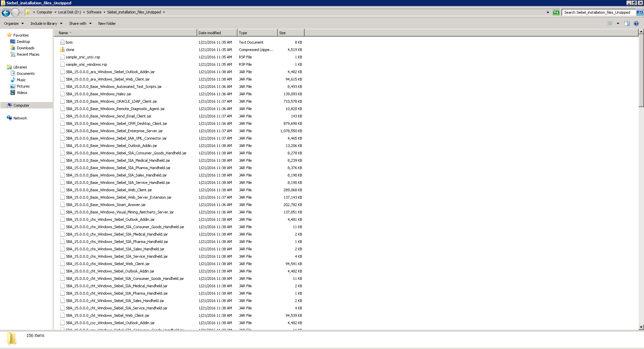This screenshot has height=349, width=644.
Task: Select Libraries in navigation pane
Action: (20, 67)
